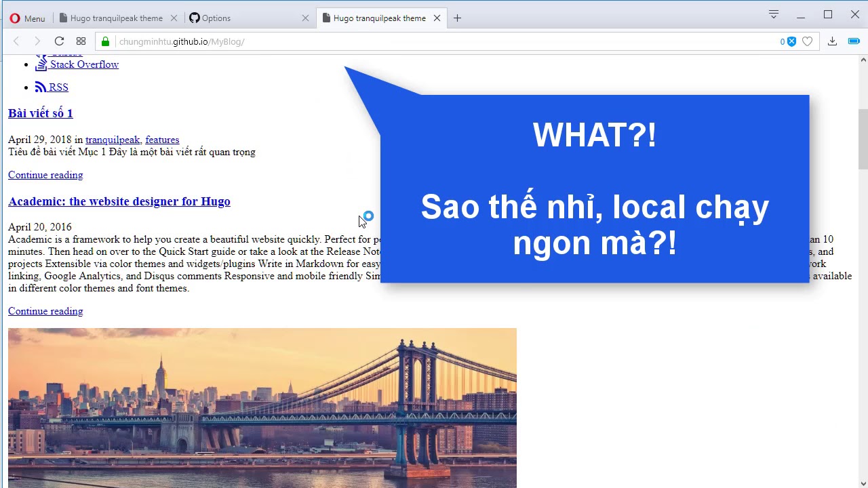Bookmark the page with the heart icon

[807, 41]
